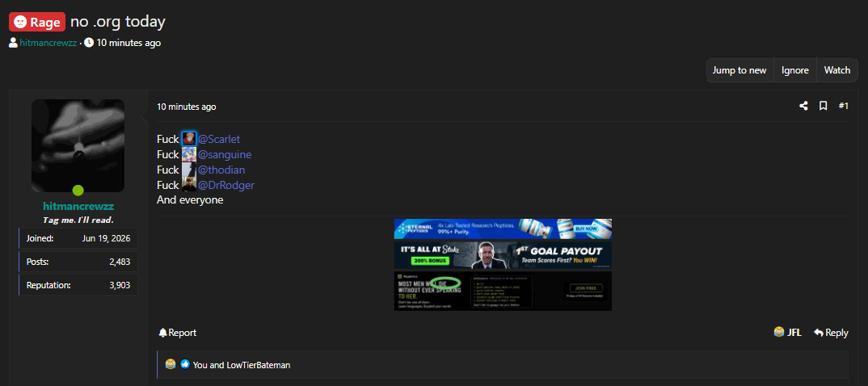
Task: Click the laughing reaction emoji in reactions bar
Action: click(x=170, y=364)
